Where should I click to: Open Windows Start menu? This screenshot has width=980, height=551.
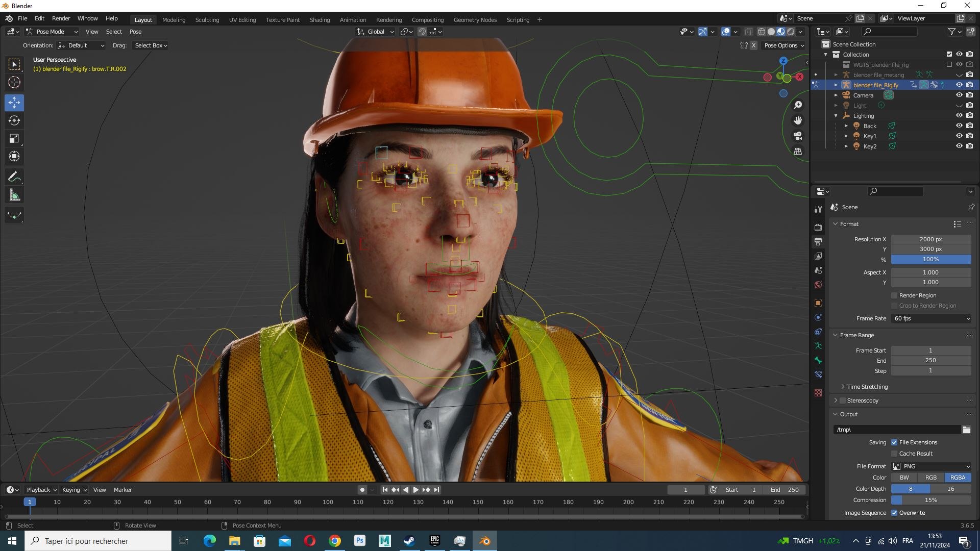[x=12, y=541]
